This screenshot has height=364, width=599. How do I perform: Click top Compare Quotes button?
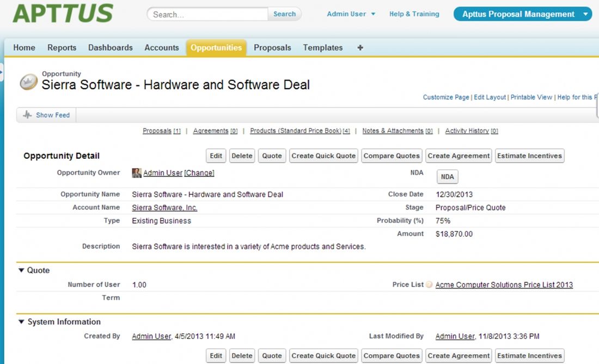(x=392, y=156)
